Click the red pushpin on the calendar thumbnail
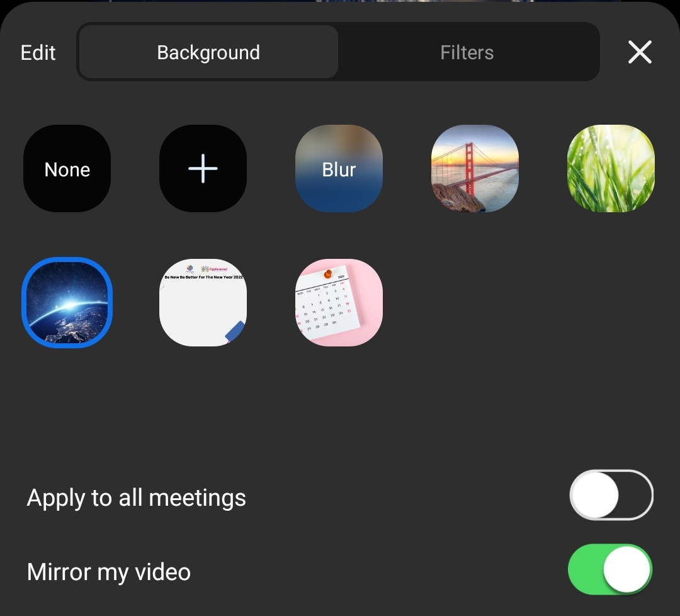 pos(328,275)
